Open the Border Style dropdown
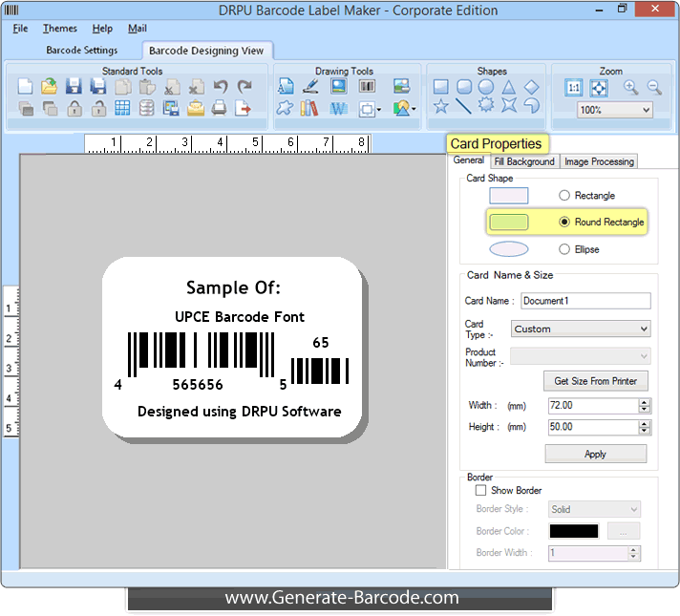Screen dimensions: 680x616 click(594, 510)
